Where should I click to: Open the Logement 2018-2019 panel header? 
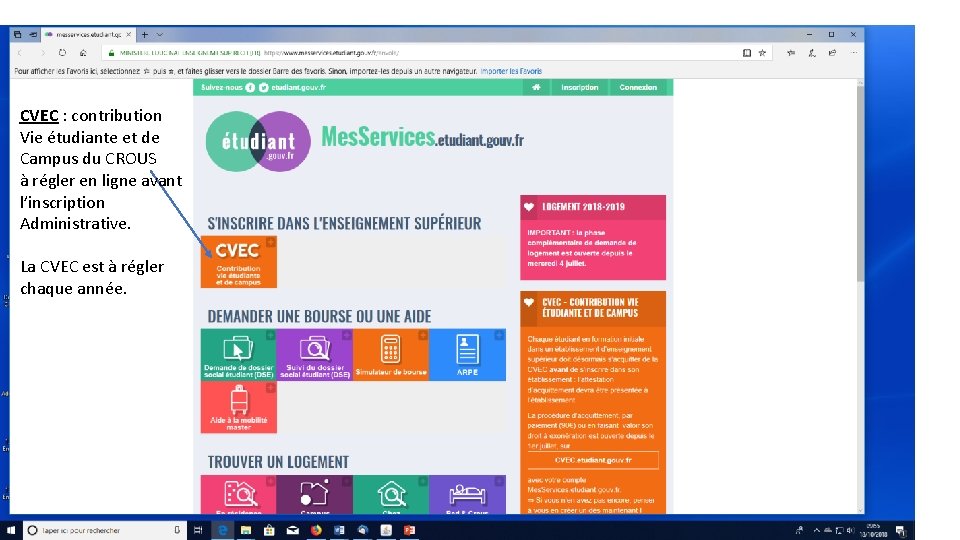(593, 207)
